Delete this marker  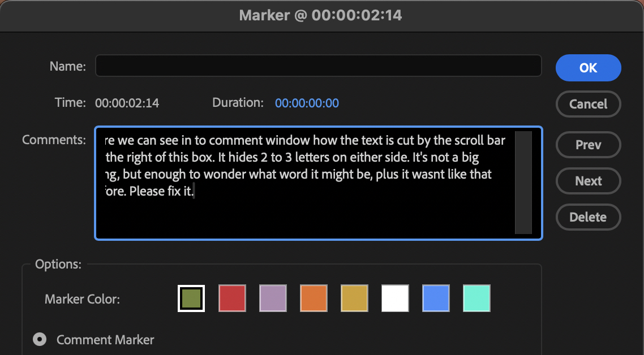[588, 217]
